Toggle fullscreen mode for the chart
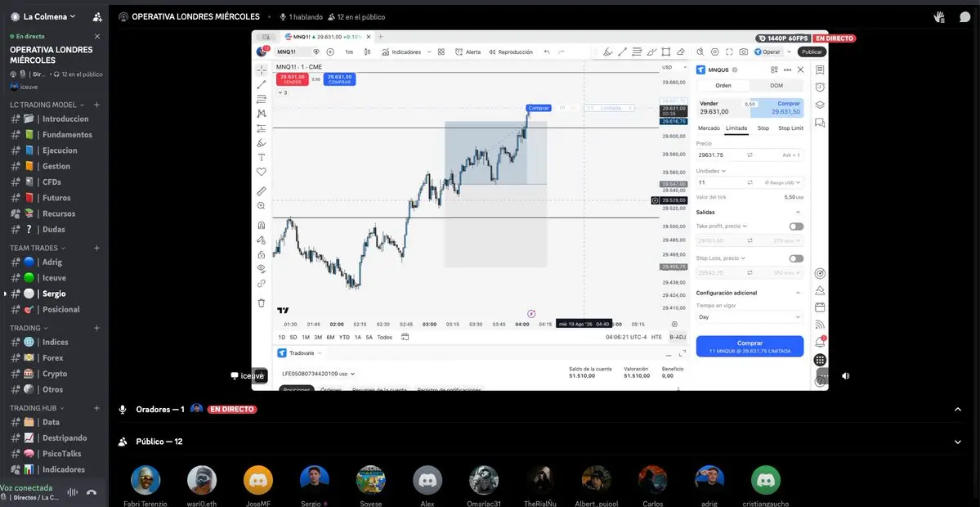The height and width of the screenshot is (507, 980). coord(729,52)
